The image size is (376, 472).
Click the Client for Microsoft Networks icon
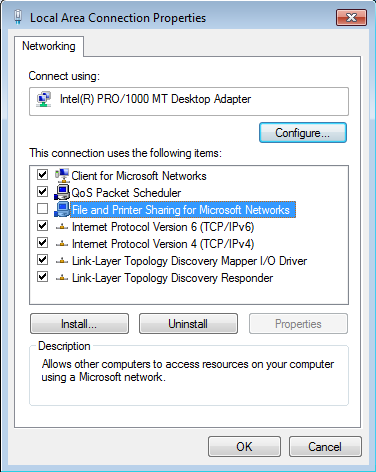click(62, 175)
